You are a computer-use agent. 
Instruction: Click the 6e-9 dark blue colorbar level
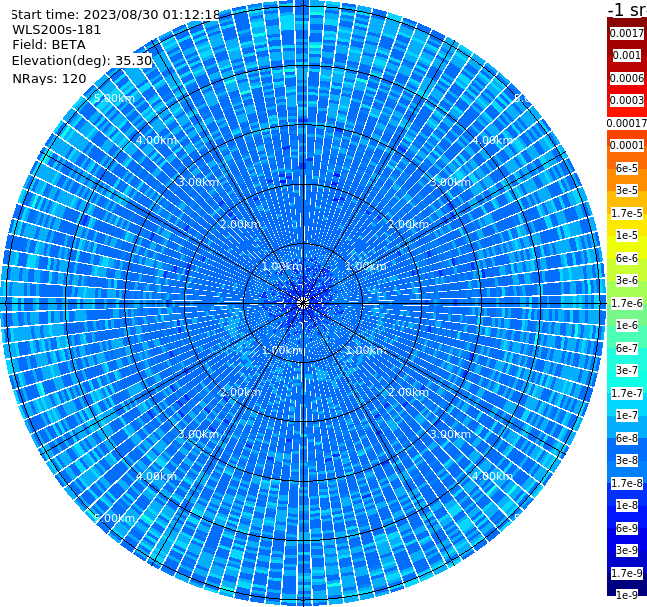[x=627, y=528]
